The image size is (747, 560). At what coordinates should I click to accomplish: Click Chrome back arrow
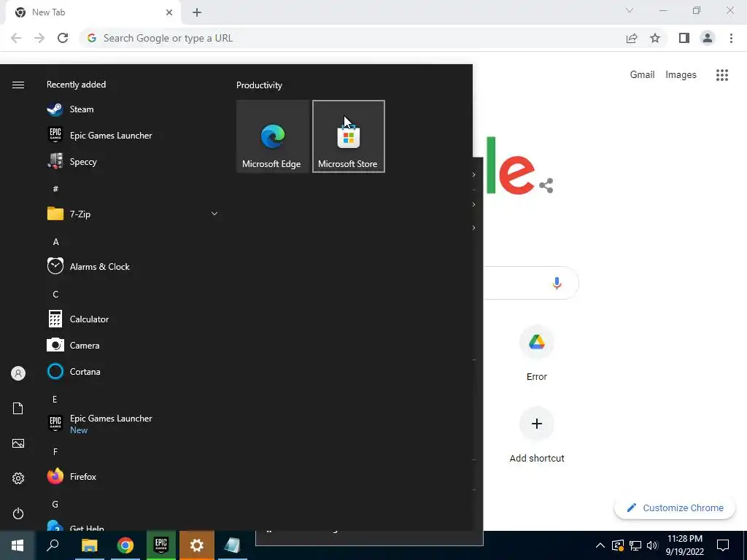16,38
